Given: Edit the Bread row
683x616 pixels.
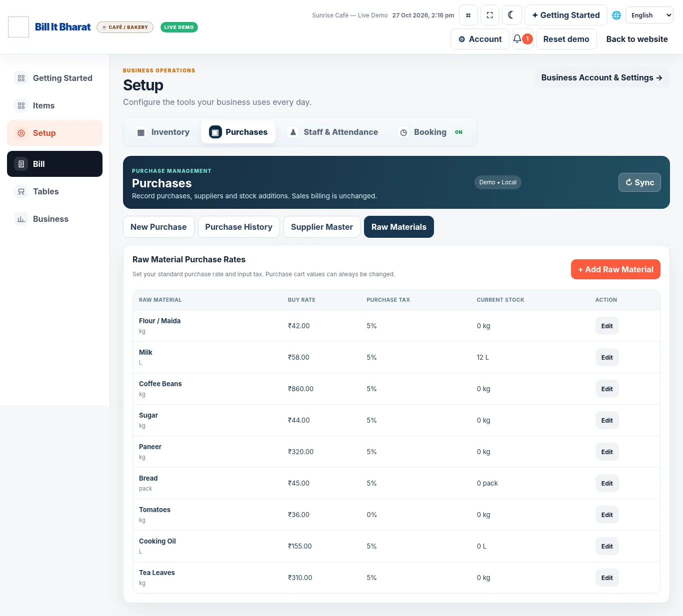Looking at the screenshot, I should pos(607,483).
